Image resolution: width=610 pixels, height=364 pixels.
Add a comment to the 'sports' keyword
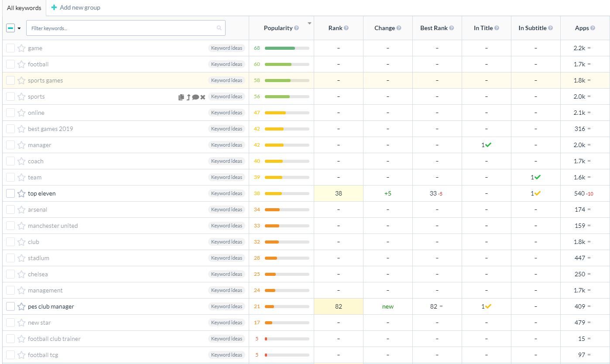195,97
